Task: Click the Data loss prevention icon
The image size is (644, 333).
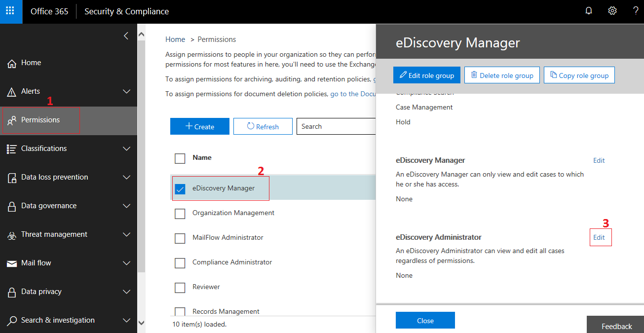Action: point(12,178)
